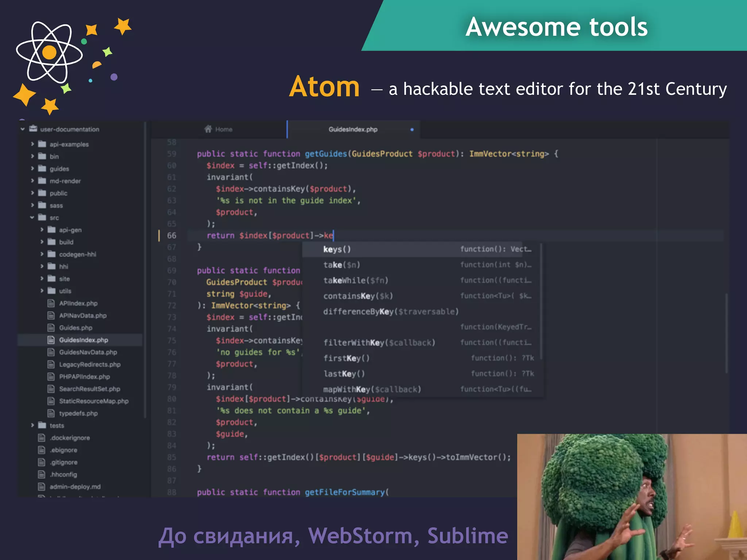Select the GuidesIndex.php editor tab

coord(354,129)
